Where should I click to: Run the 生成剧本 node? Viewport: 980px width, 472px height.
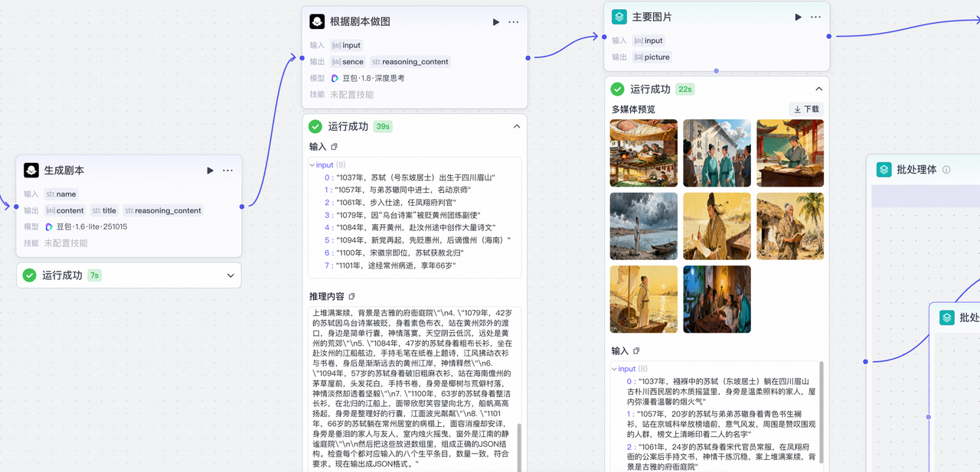pos(211,171)
